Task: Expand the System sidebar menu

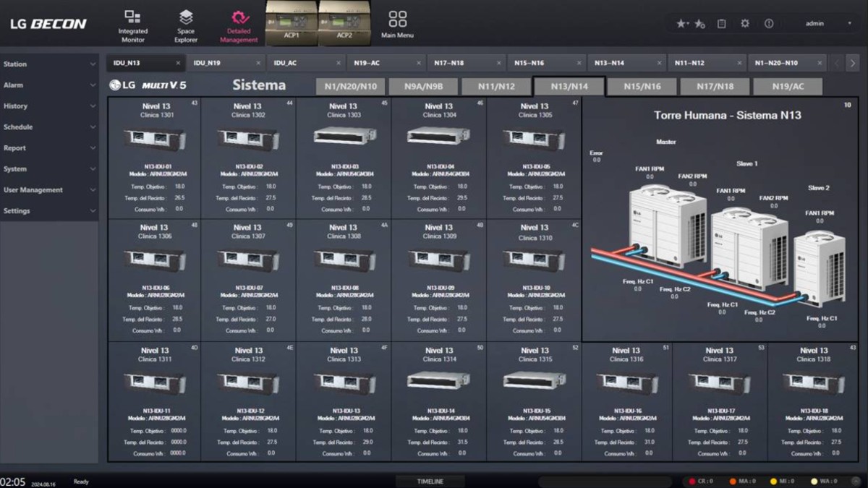Action: click(49, 169)
